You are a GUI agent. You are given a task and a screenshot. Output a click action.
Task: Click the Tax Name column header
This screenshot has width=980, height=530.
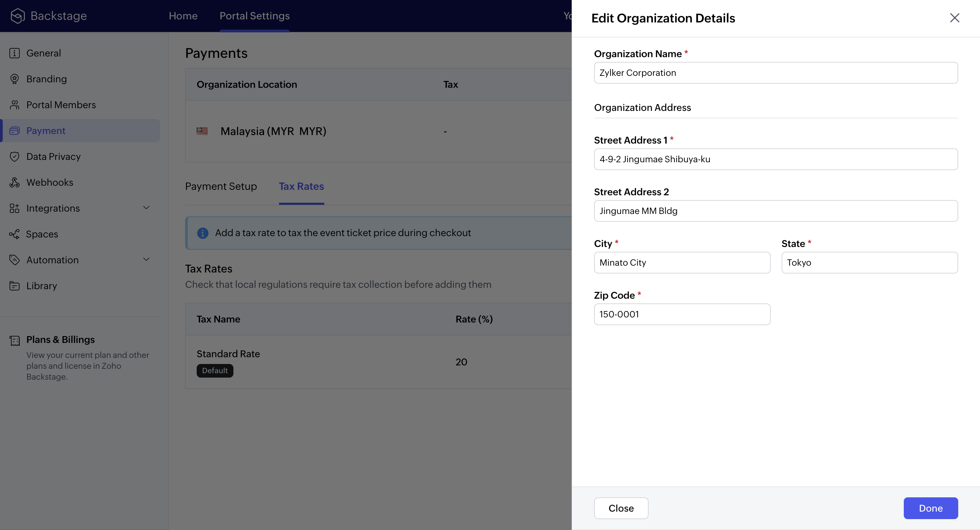point(218,319)
